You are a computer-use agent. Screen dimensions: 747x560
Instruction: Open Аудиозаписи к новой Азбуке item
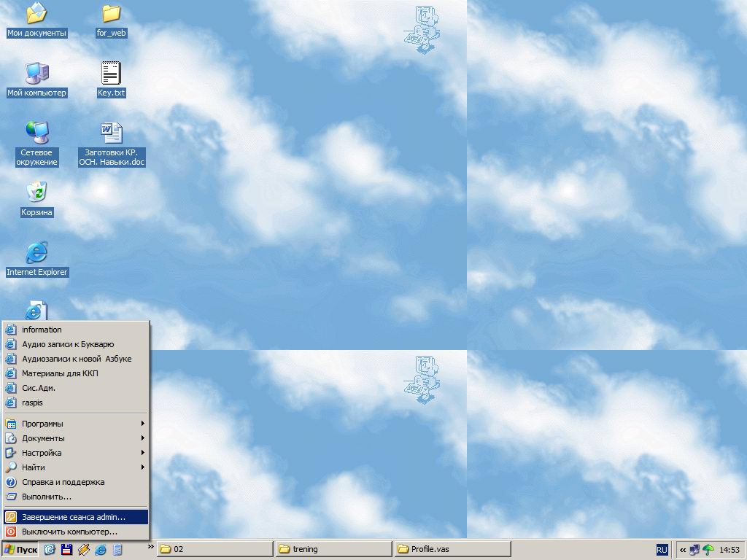76,359
